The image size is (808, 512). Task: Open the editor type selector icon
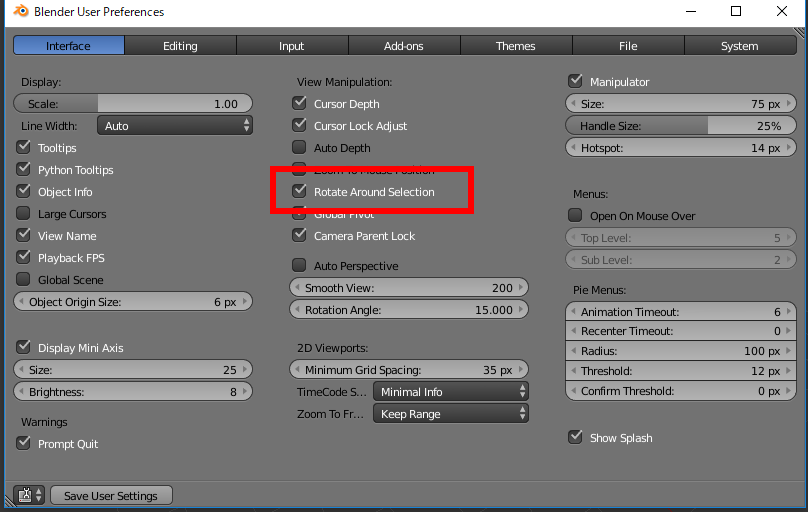29,495
